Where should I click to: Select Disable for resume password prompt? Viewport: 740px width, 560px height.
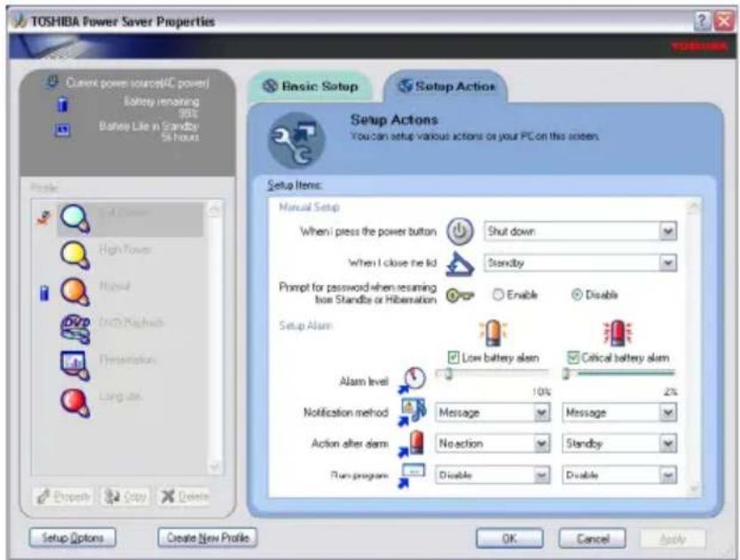(577, 295)
